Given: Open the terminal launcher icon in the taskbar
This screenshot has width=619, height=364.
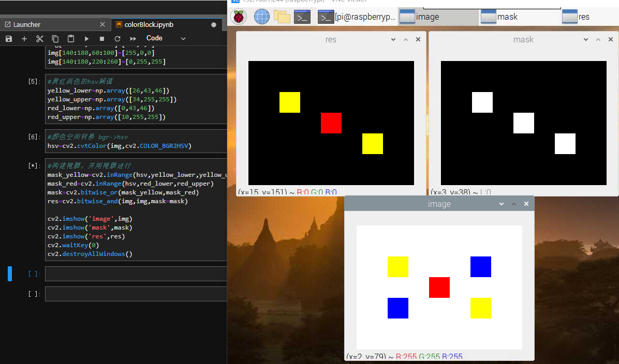Looking at the screenshot, I should (302, 17).
